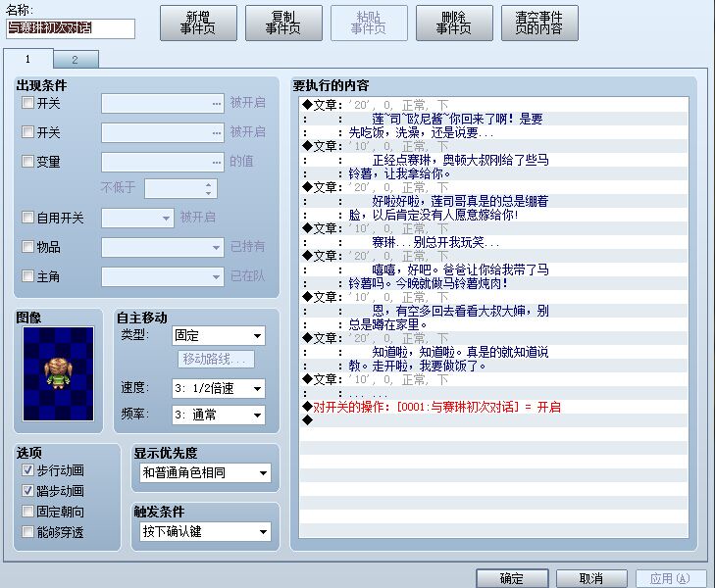
Task: Open the 显示优先度 dropdown
Action: (x=205, y=472)
